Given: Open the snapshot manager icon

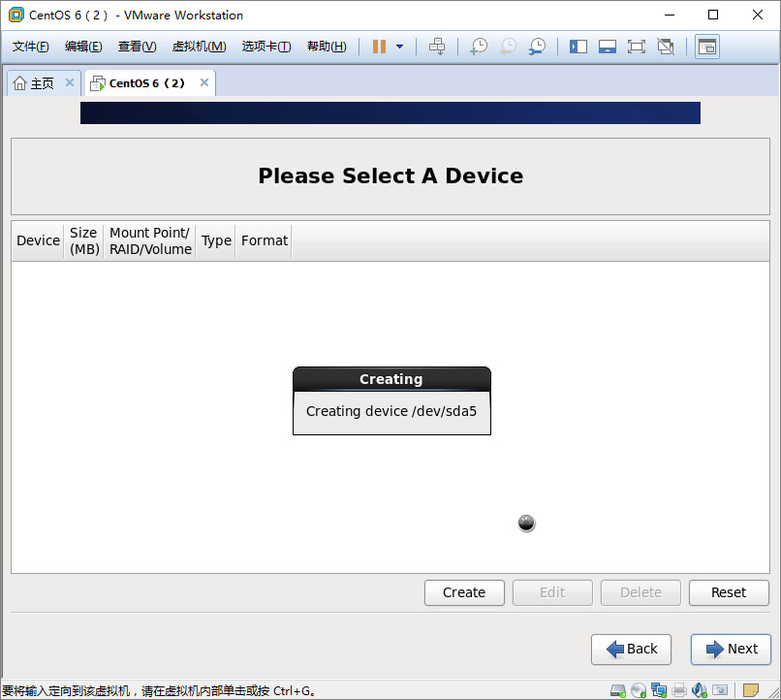Looking at the screenshot, I should point(536,47).
